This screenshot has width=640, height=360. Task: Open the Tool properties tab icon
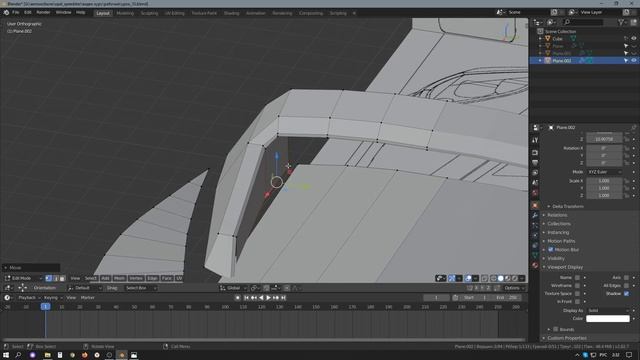(x=535, y=140)
